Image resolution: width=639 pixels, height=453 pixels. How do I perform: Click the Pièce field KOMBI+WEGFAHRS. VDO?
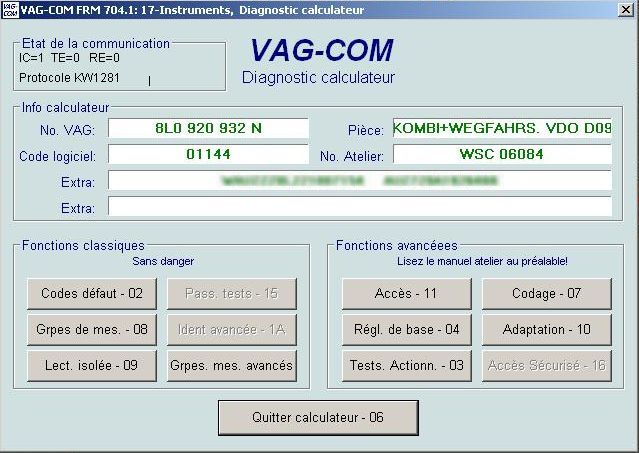point(502,128)
